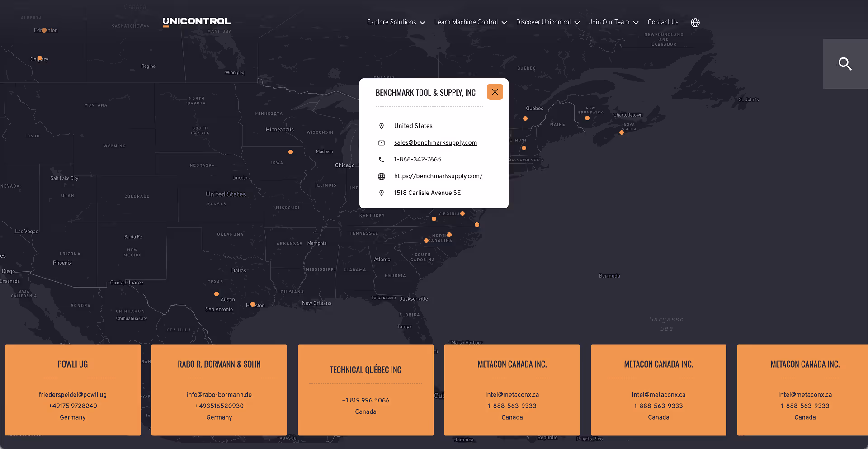Click the orange pin in Iowa
The image size is (868, 449).
[x=290, y=151]
